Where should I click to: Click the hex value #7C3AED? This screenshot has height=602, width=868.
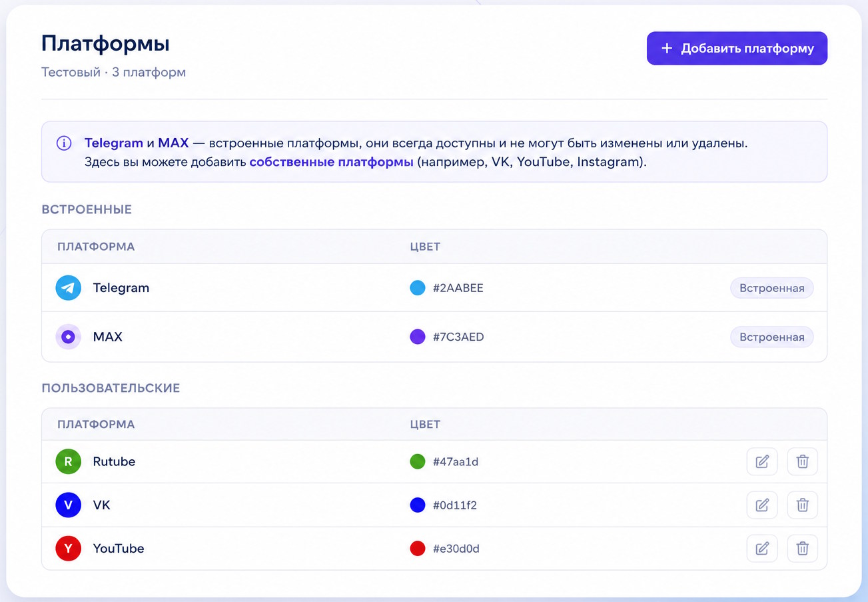tap(458, 337)
